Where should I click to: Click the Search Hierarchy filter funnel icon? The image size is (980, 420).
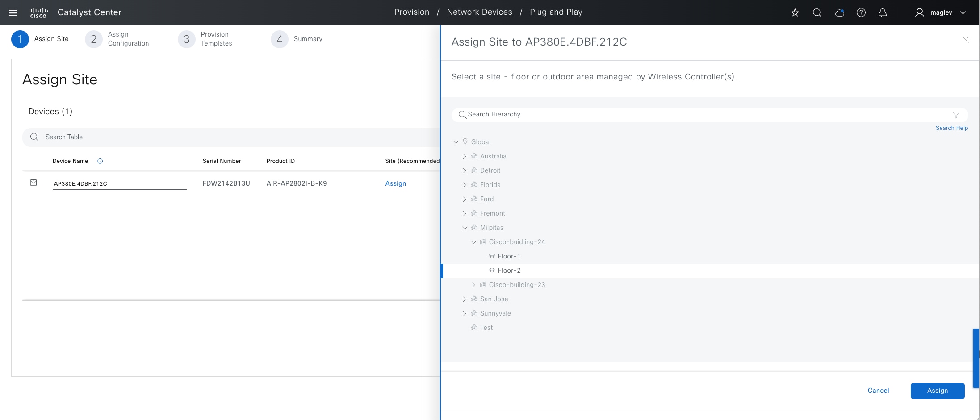(956, 115)
